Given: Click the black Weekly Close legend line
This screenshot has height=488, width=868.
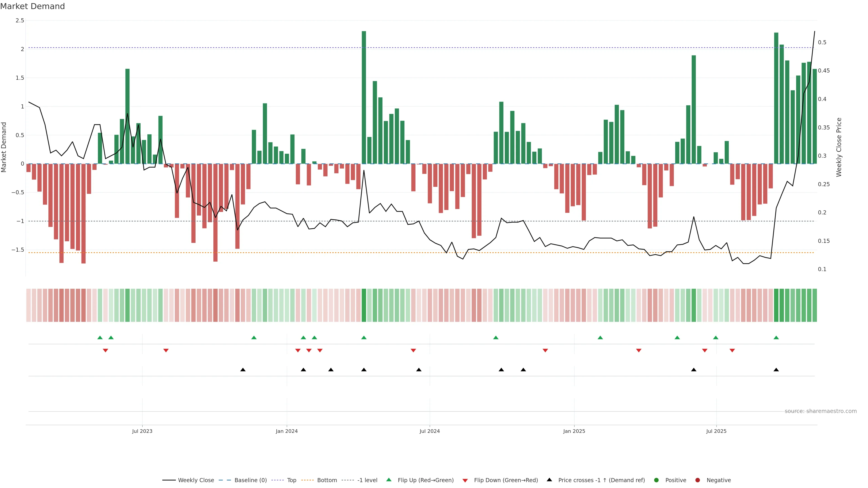Looking at the screenshot, I should pos(169,480).
